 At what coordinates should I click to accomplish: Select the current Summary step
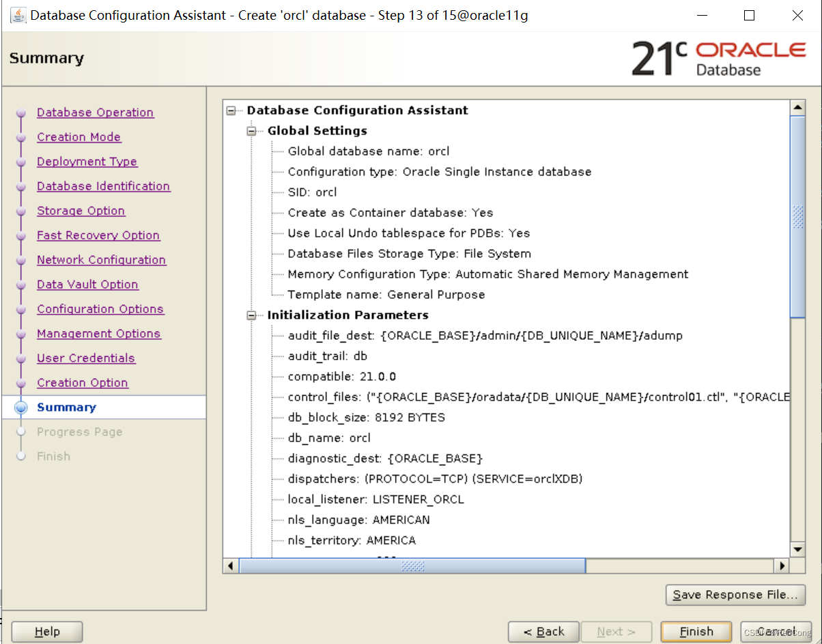[x=66, y=407]
